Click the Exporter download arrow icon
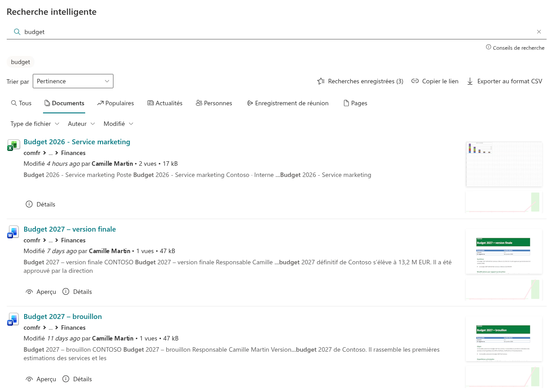The image size is (547, 392). 470,81
